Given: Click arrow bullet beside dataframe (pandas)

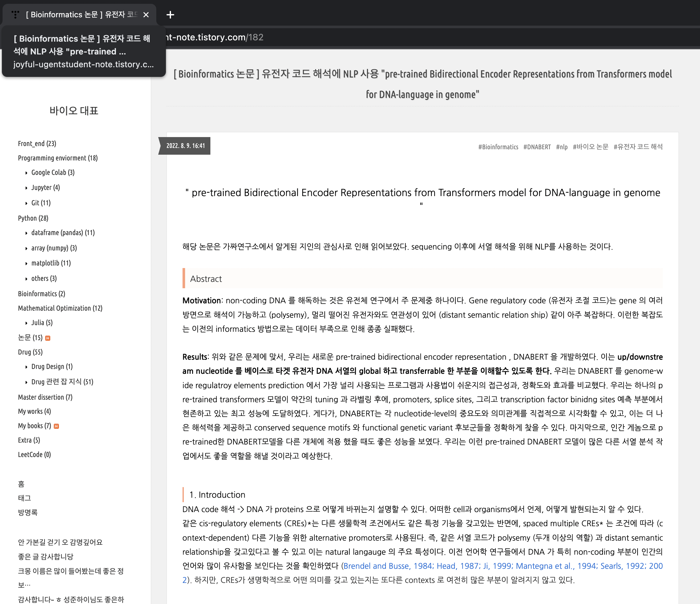Looking at the screenshot, I should tap(26, 233).
